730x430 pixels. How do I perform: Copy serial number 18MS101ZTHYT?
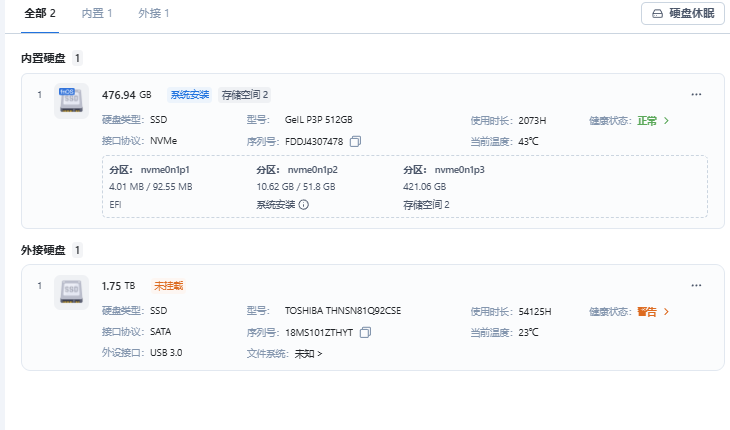(x=365, y=333)
